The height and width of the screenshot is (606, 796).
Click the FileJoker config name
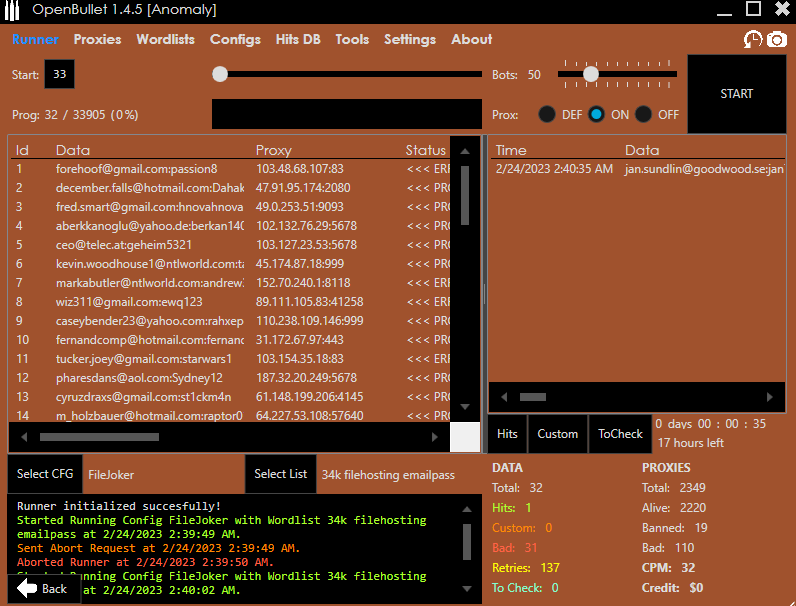[111, 475]
